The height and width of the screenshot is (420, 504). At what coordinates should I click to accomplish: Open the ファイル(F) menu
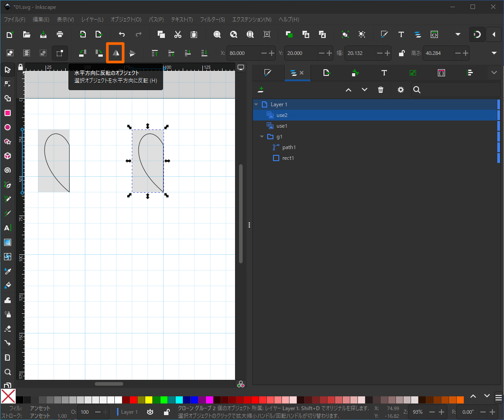point(14,20)
